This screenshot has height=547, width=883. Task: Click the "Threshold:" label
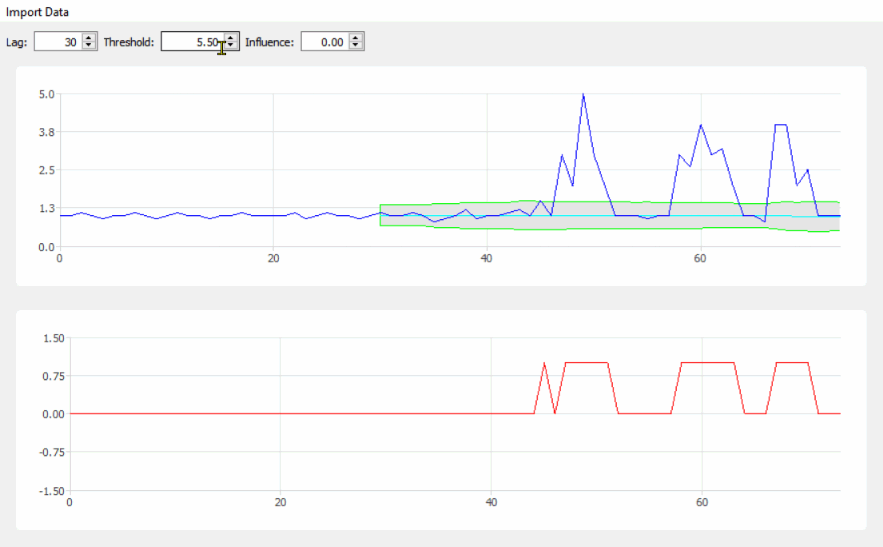point(128,42)
